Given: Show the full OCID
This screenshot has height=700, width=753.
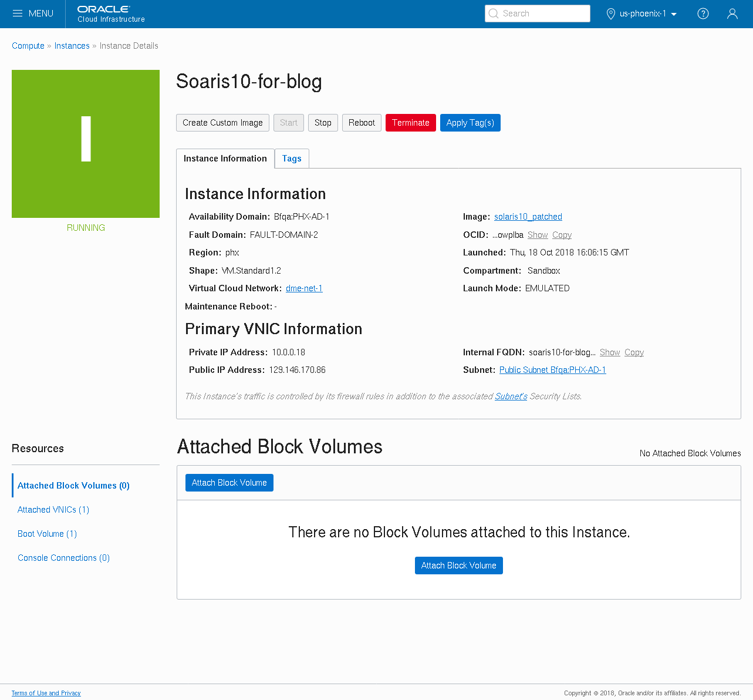Looking at the screenshot, I should point(538,235).
